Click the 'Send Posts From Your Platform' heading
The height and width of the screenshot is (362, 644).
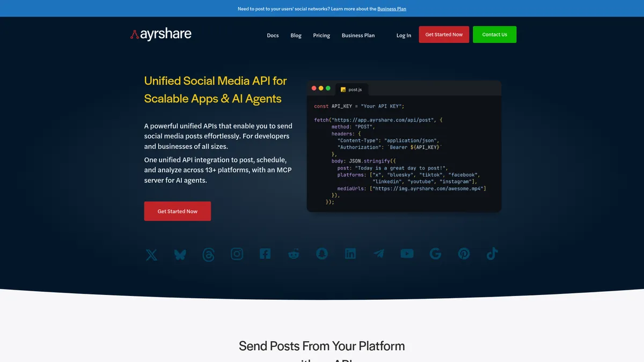point(322,346)
